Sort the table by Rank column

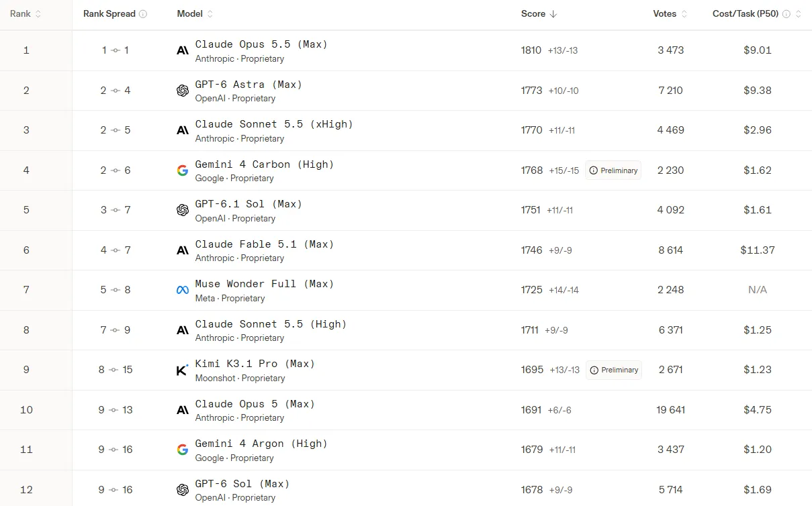[x=26, y=14]
